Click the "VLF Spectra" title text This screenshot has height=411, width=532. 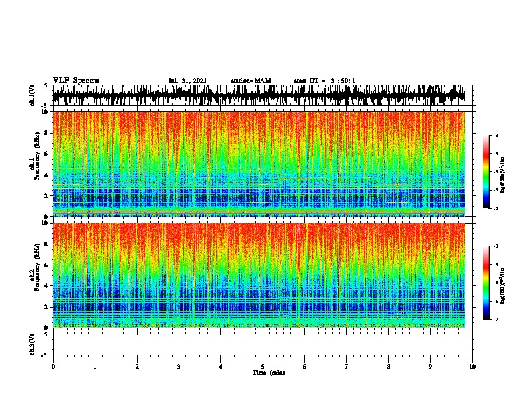click(76, 81)
